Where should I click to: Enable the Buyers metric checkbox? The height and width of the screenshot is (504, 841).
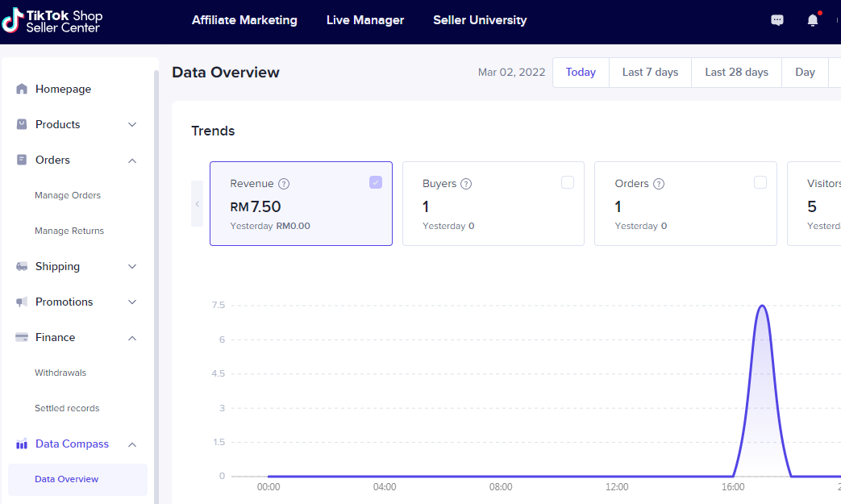coord(568,182)
